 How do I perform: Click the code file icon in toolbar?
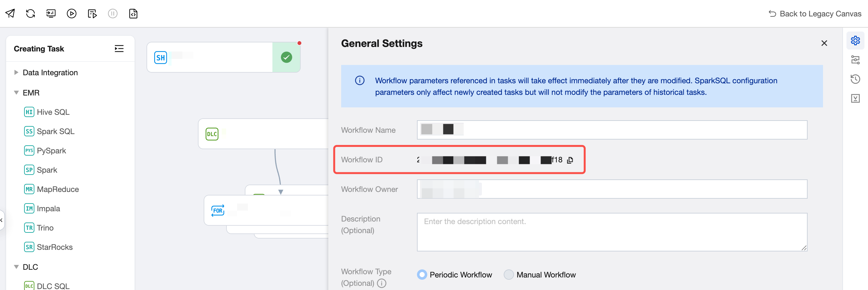(133, 14)
